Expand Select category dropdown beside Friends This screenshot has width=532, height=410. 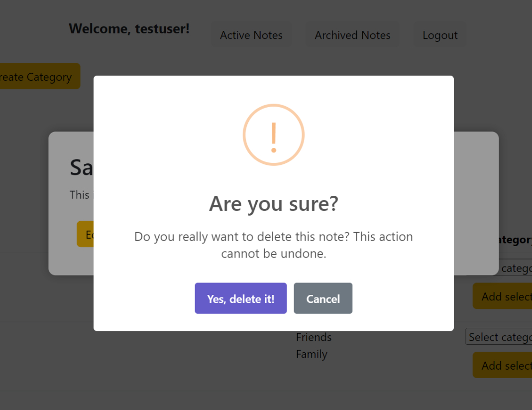(499, 337)
